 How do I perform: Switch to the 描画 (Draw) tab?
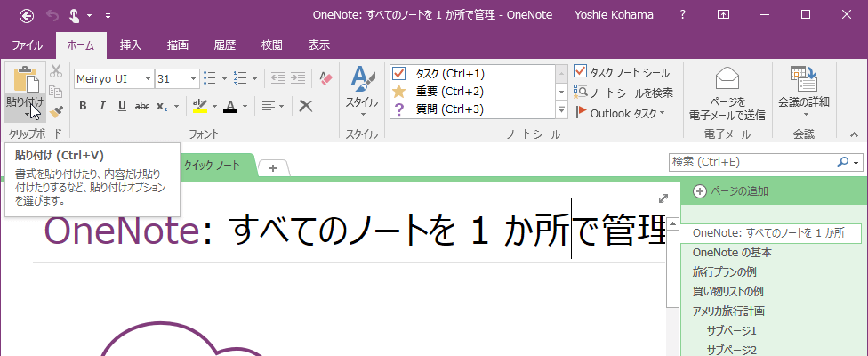(x=178, y=45)
